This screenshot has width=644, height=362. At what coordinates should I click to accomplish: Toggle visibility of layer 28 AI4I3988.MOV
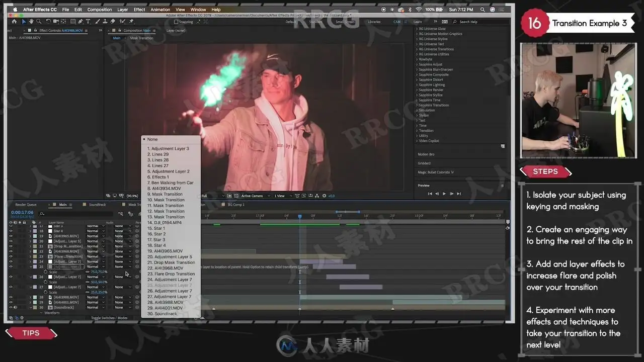pyautogui.click(x=11, y=297)
